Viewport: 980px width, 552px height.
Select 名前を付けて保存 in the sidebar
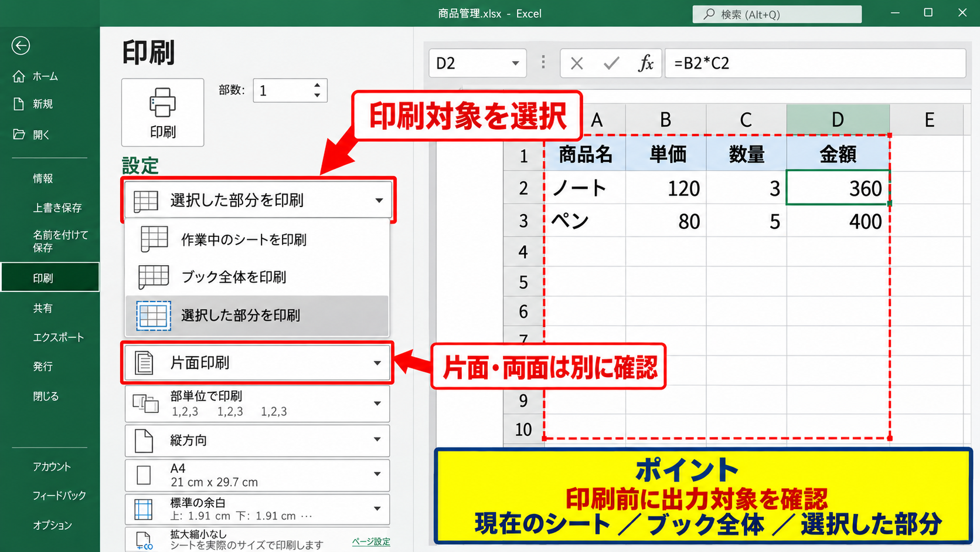(x=60, y=241)
